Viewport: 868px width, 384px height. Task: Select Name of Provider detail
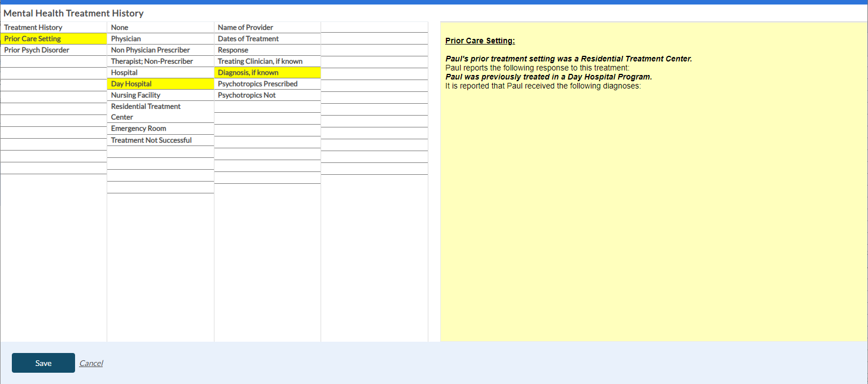coord(246,28)
